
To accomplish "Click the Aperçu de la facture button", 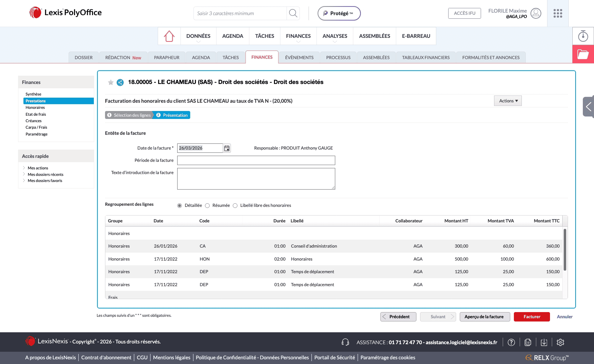I will tap(484, 317).
